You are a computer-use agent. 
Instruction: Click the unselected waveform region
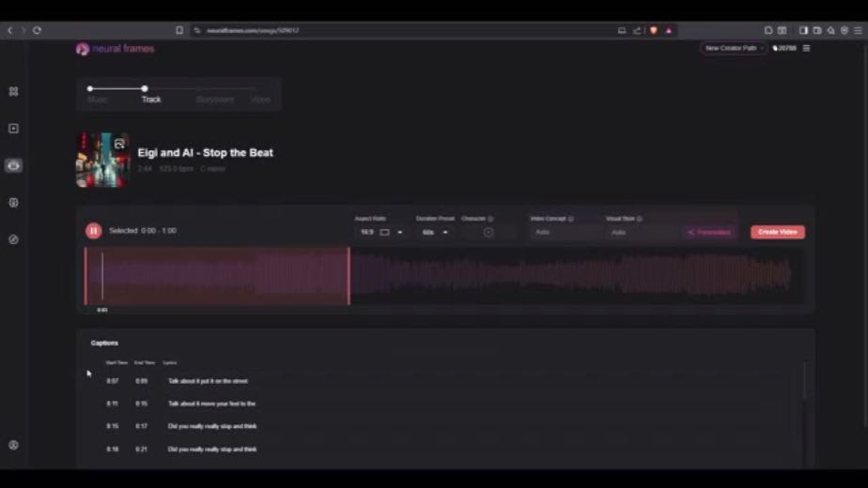[x=576, y=276]
